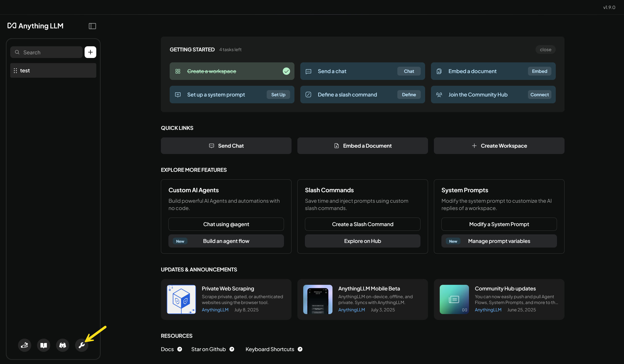This screenshot has width=624, height=364.
Task: Click the v1.9.0 version label
Action: 609,7
